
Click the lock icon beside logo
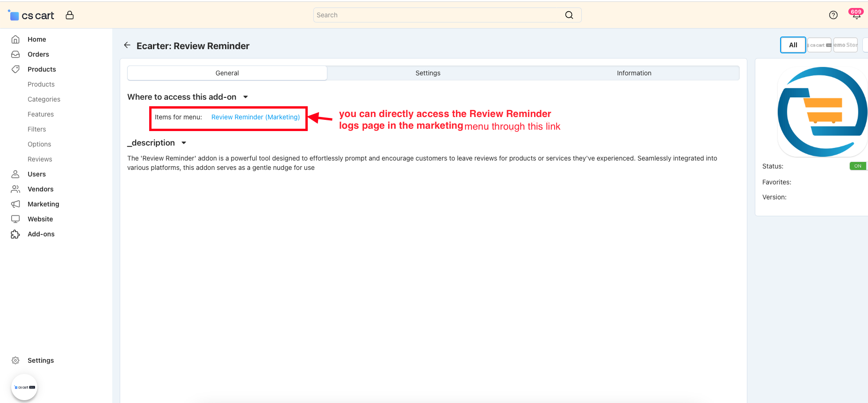(x=70, y=15)
